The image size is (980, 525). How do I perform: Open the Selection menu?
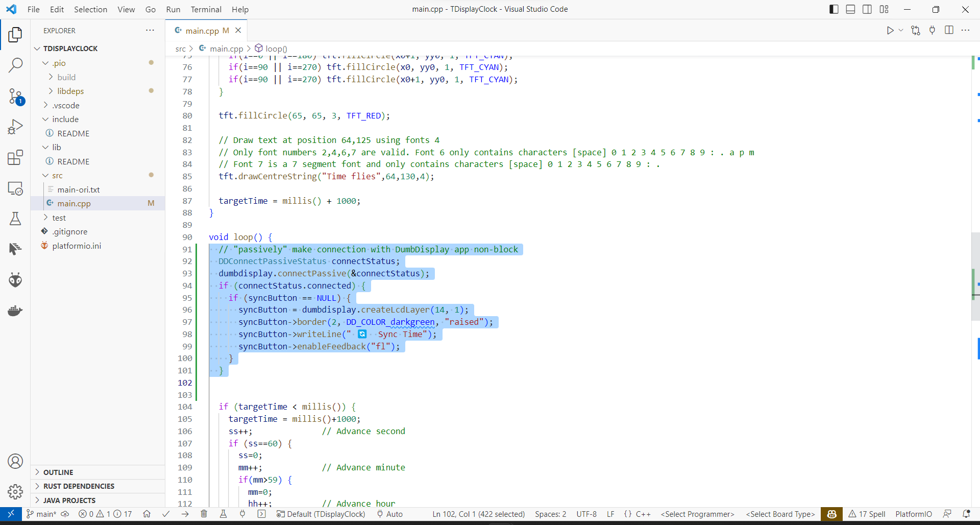click(90, 9)
